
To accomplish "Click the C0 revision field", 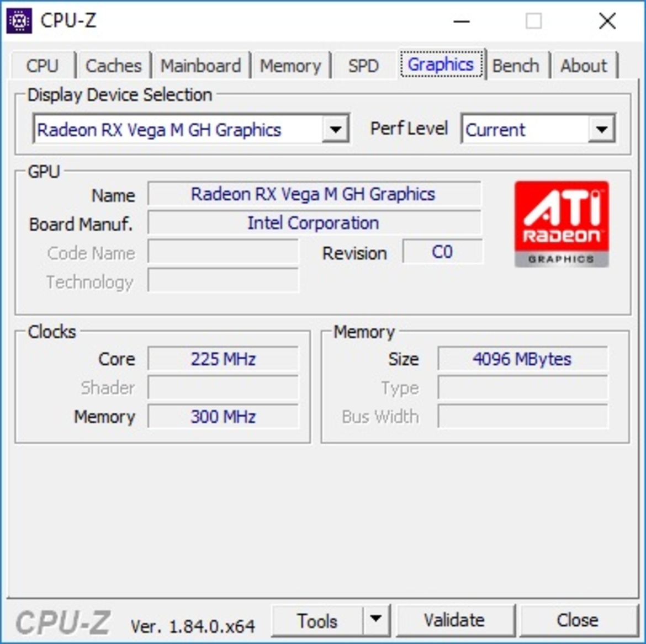I will [442, 252].
